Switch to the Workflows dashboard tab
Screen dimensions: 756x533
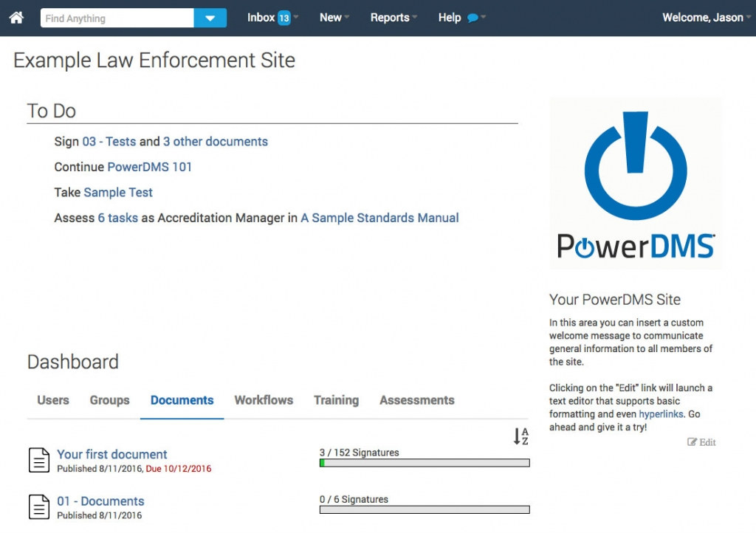pyautogui.click(x=264, y=400)
